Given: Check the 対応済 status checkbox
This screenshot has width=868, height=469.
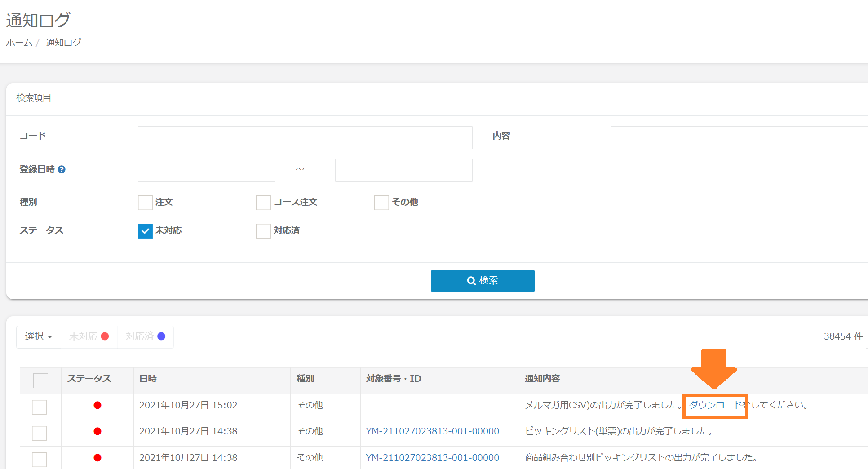Looking at the screenshot, I should pos(263,231).
